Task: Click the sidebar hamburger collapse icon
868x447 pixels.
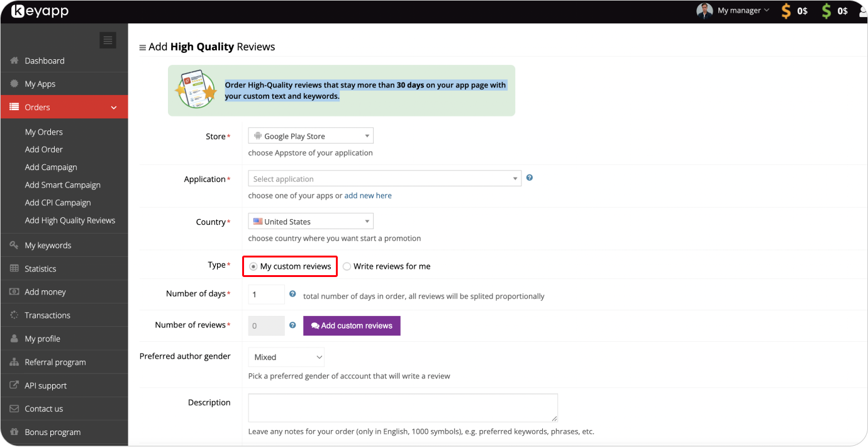Action: 108,40
